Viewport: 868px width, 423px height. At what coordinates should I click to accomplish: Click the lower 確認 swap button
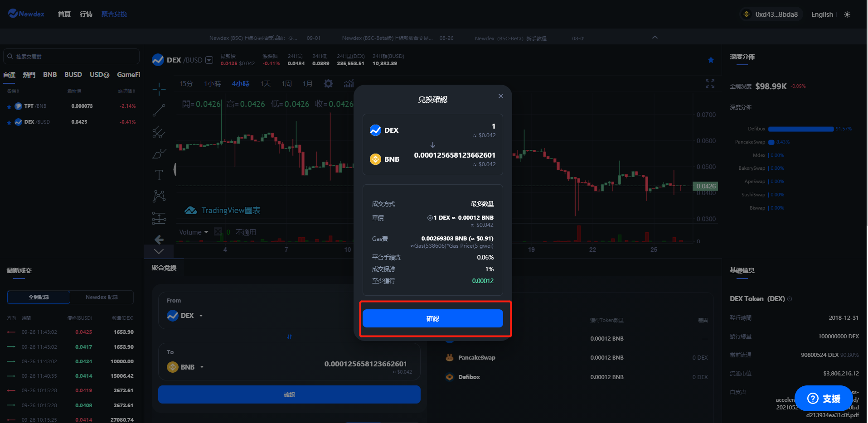289,394
